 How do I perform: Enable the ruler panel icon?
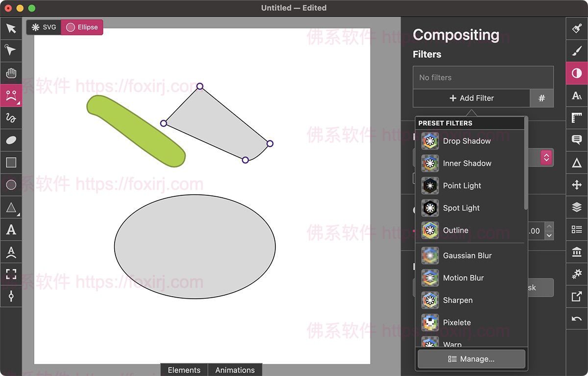(576, 117)
